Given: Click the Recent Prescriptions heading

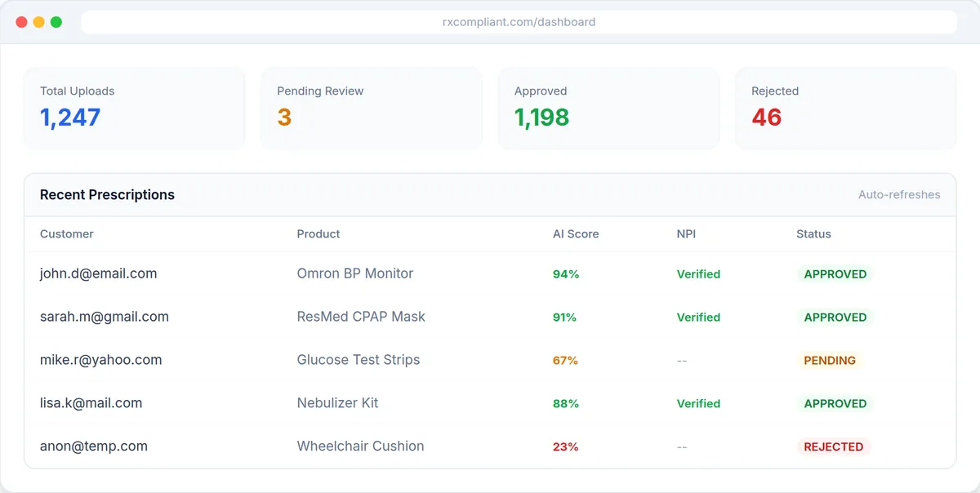Looking at the screenshot, I should point(107,195).
